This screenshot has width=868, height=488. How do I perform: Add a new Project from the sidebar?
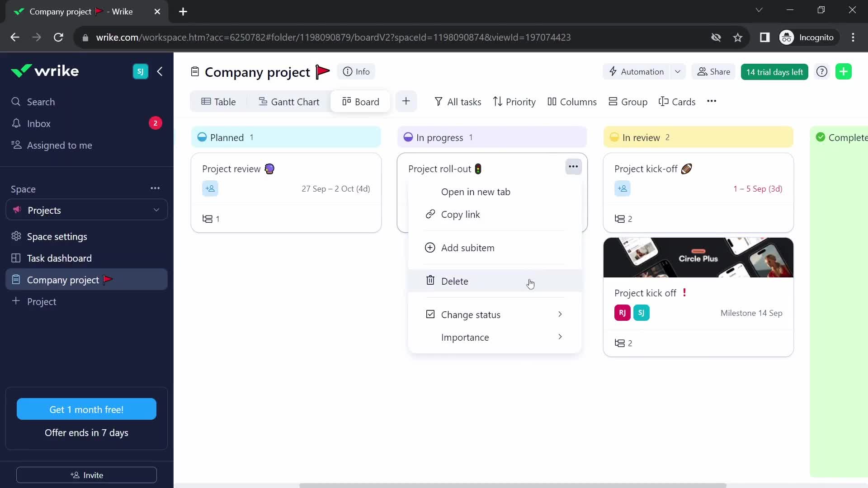coord(86,301)
